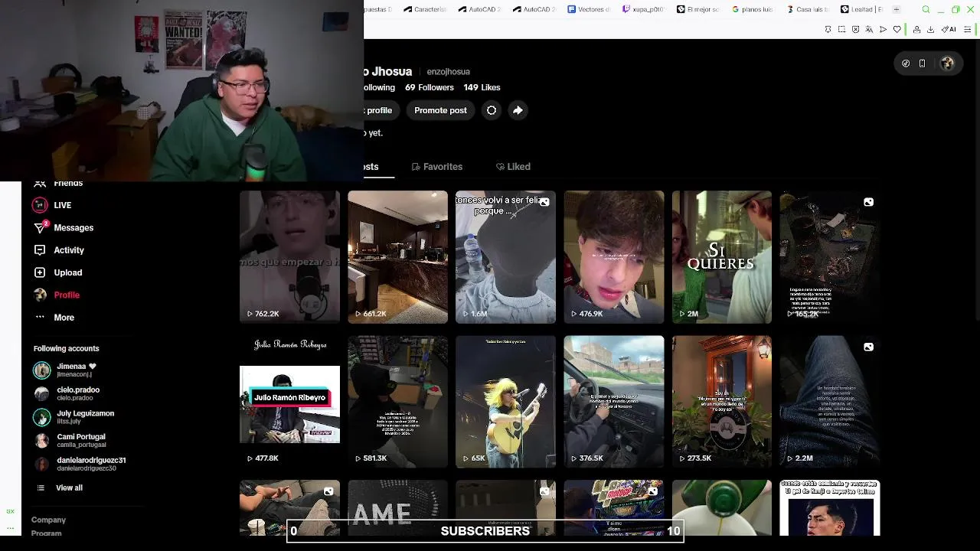
Task: Switch to the 'Lealtad' browser tab
Action: tap(862, 9)
